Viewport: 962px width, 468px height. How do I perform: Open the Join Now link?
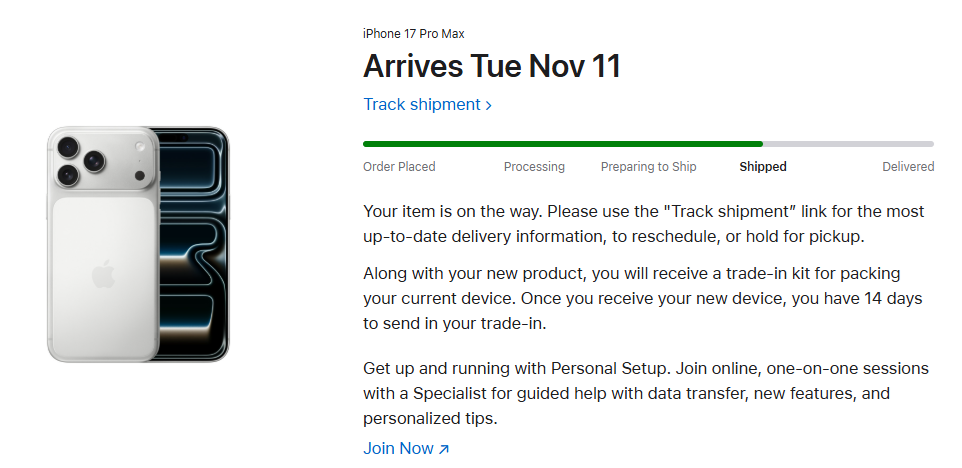point(398,448)
